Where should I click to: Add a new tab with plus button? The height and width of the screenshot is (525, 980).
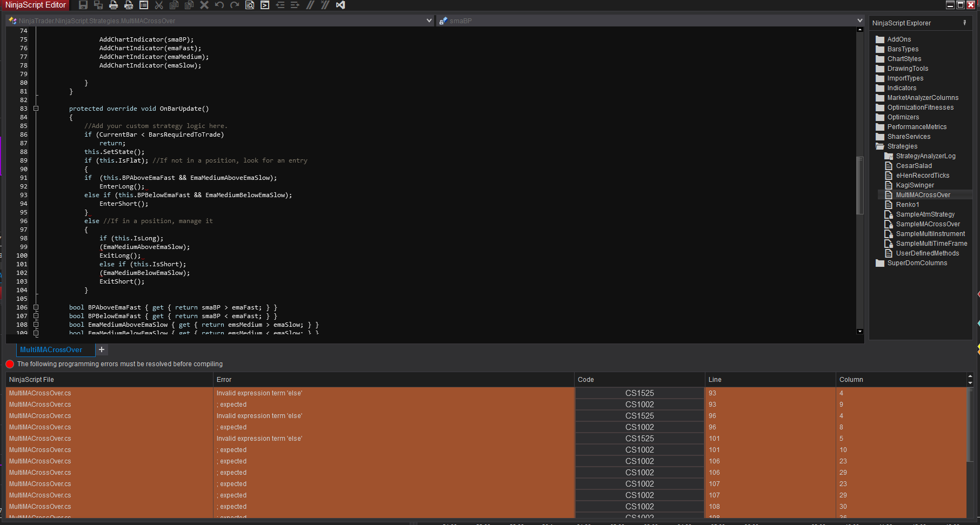click(x=101, y=350)
